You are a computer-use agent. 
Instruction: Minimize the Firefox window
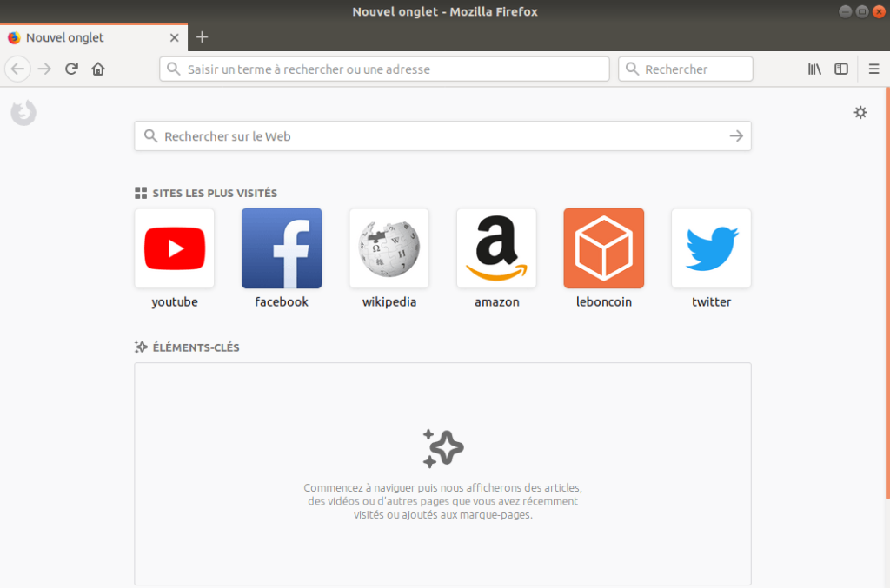coord(845,11)
